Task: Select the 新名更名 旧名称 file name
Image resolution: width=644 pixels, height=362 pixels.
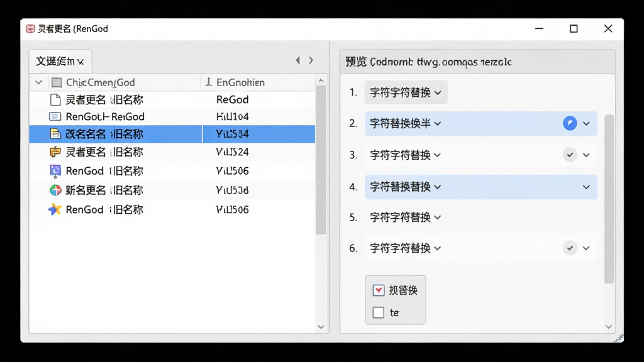Action: coord(104,190)
